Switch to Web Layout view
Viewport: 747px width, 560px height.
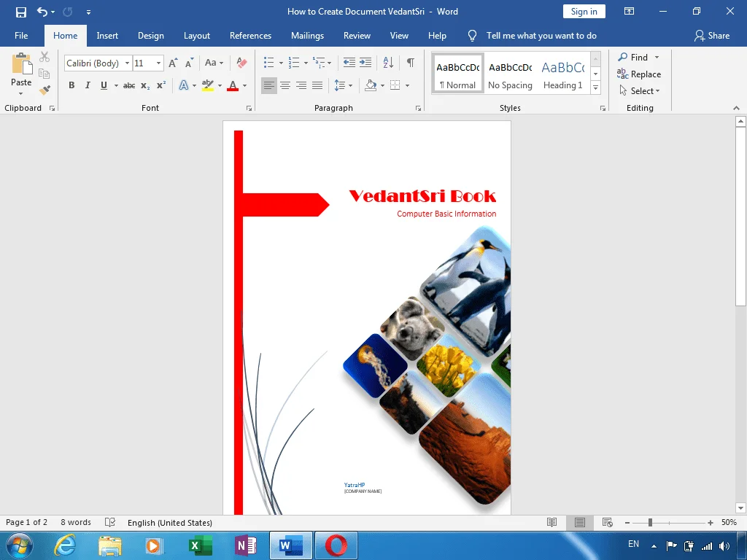(608, 522)
